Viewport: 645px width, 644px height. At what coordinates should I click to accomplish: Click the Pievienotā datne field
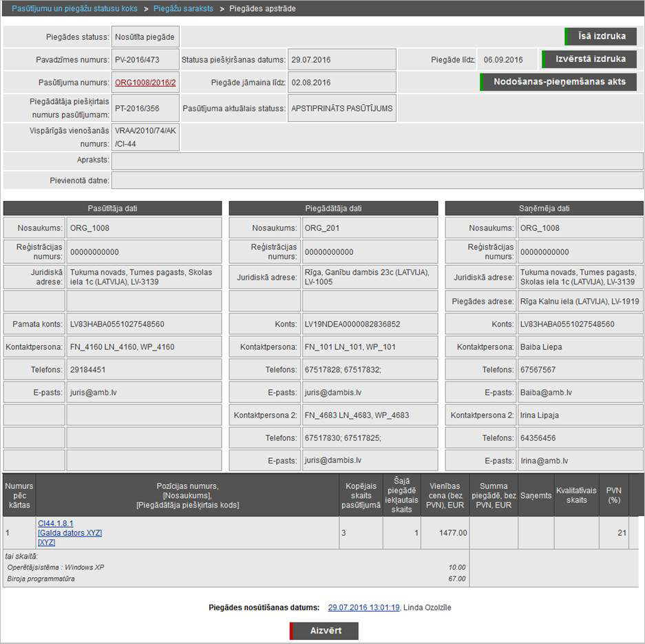(x=377, y=180)
